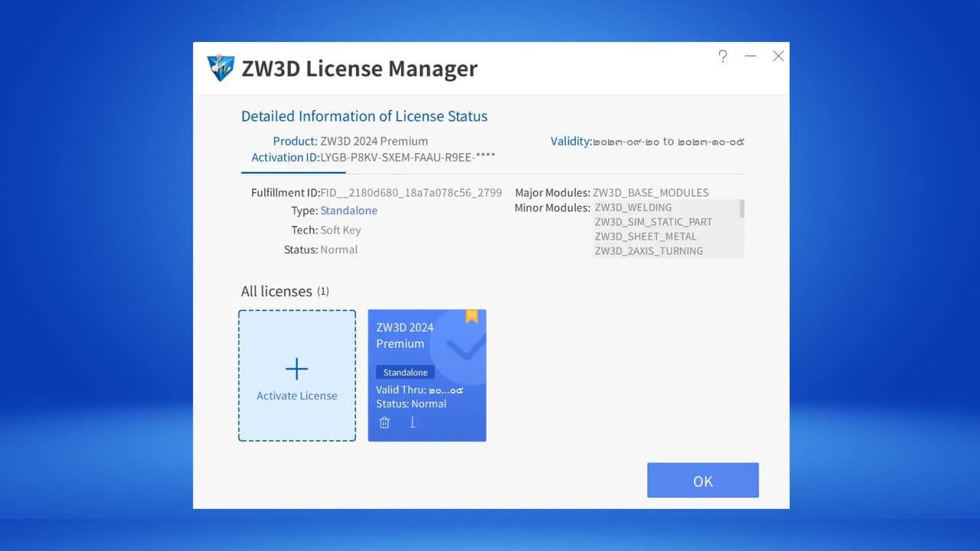Click the Standalone badge on the license card

pyautogui.click(x=404, y=372)
